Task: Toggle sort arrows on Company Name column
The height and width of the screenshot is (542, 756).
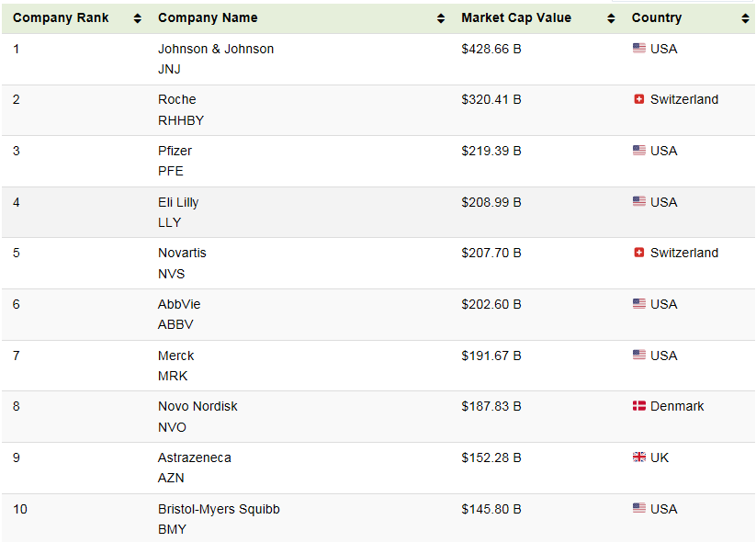Action: (x=440, y=18)
